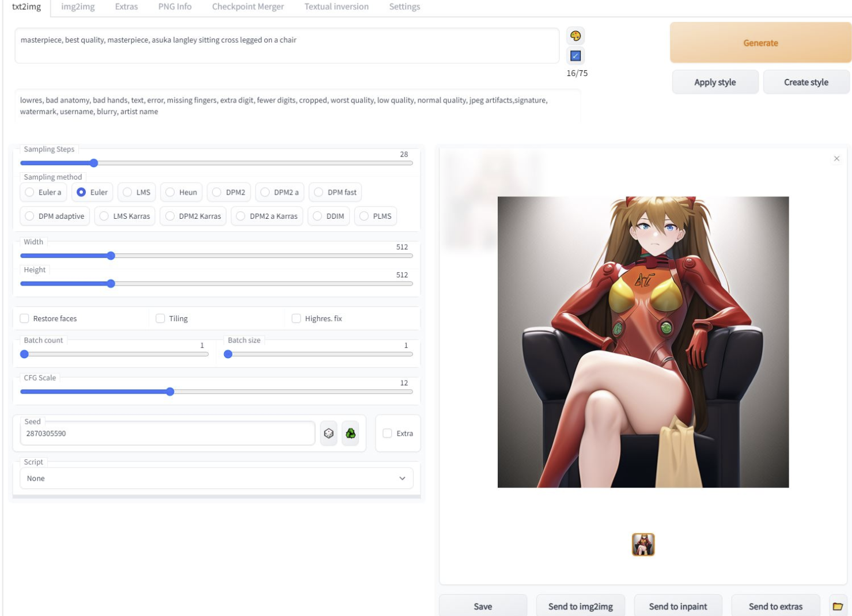The image size is (852, 616).
Task: Click the Create style button
Action: point(806,82)
